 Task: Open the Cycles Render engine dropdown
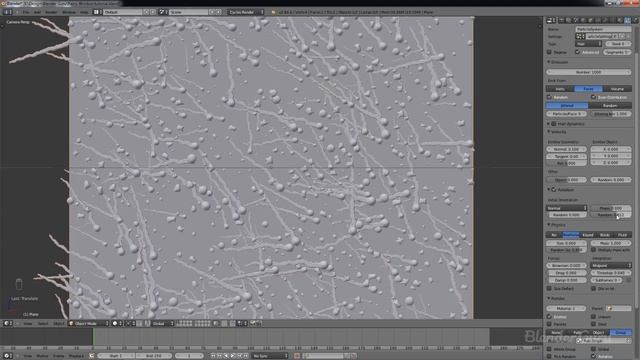pos(246,12)
